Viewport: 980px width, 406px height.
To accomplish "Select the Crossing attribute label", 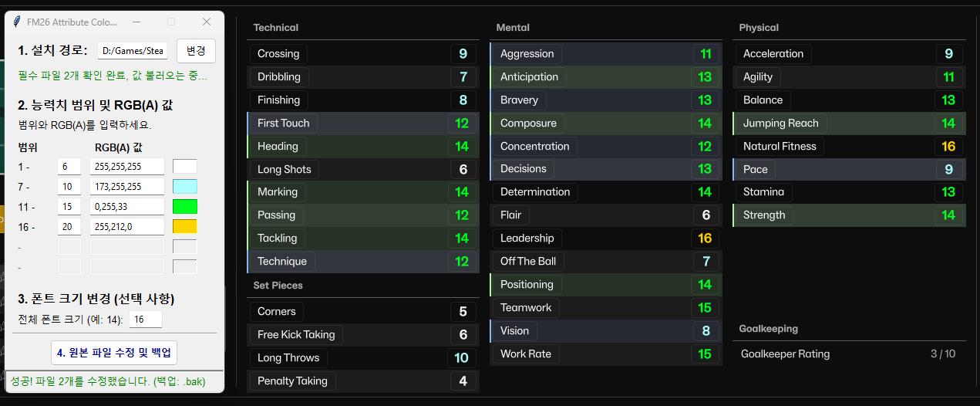I will (x=278, y=54).
